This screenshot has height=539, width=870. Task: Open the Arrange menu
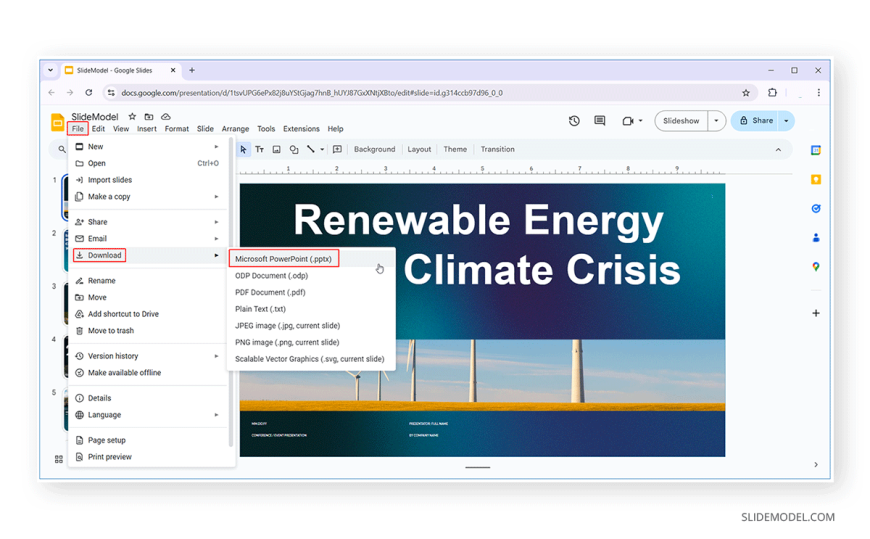click(235, 129)
